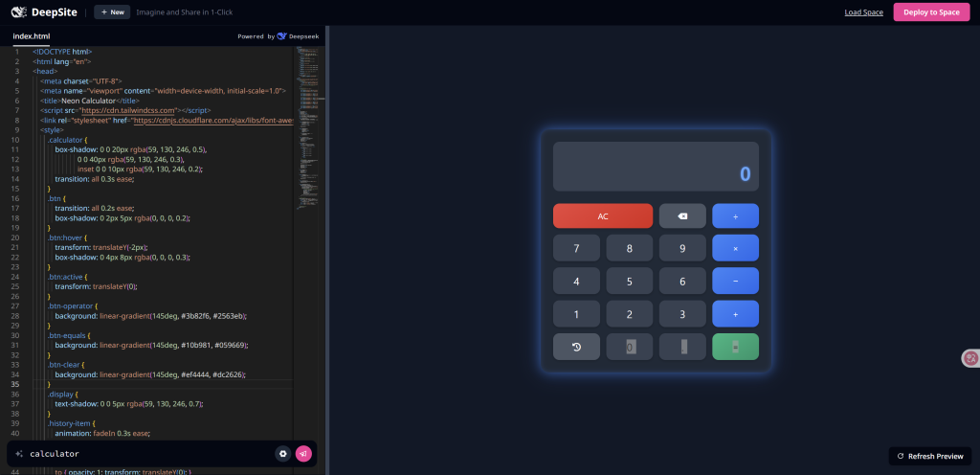Image resolution: width=980 pixels, height=475 pixels.
Task: Click the divide operator button
Action: [736, 216]
